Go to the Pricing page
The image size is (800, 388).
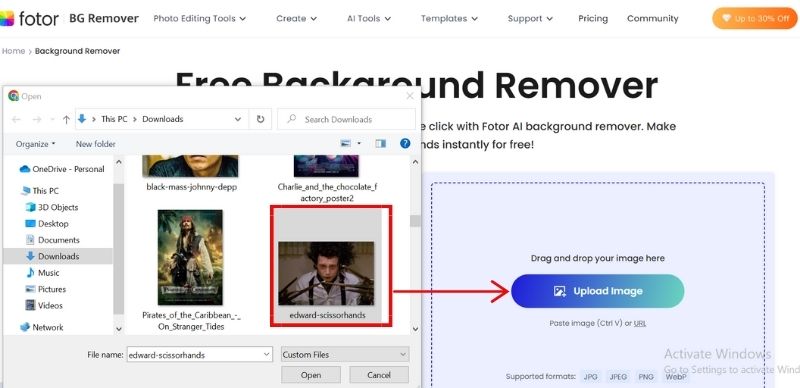coord(593,18)
